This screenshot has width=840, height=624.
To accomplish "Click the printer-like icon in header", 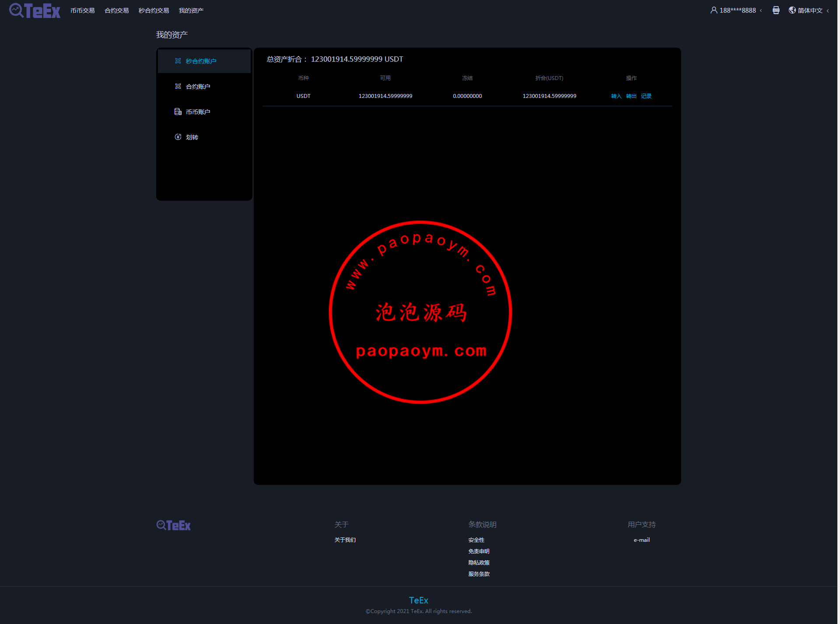I will (x=776, y=10).
